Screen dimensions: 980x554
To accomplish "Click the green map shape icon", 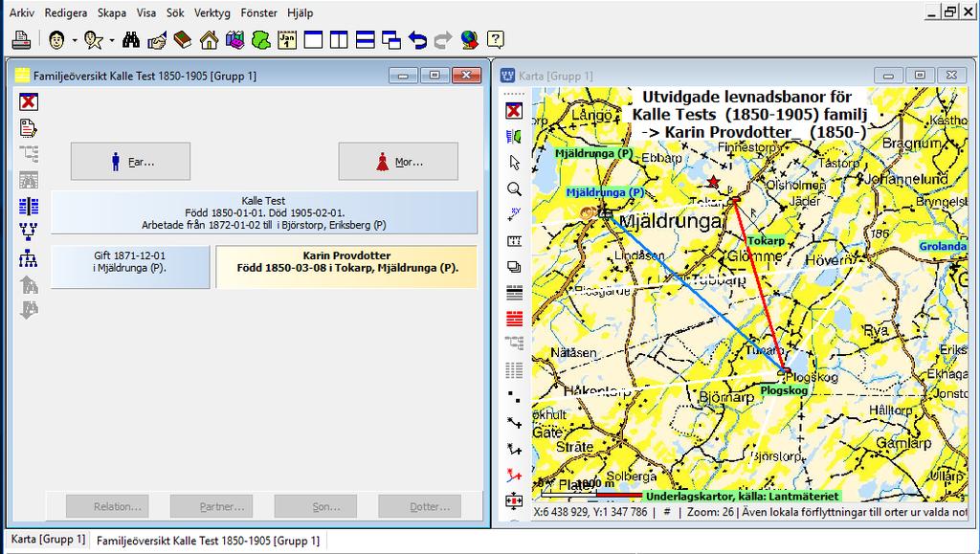I will (x=260, y=40).
